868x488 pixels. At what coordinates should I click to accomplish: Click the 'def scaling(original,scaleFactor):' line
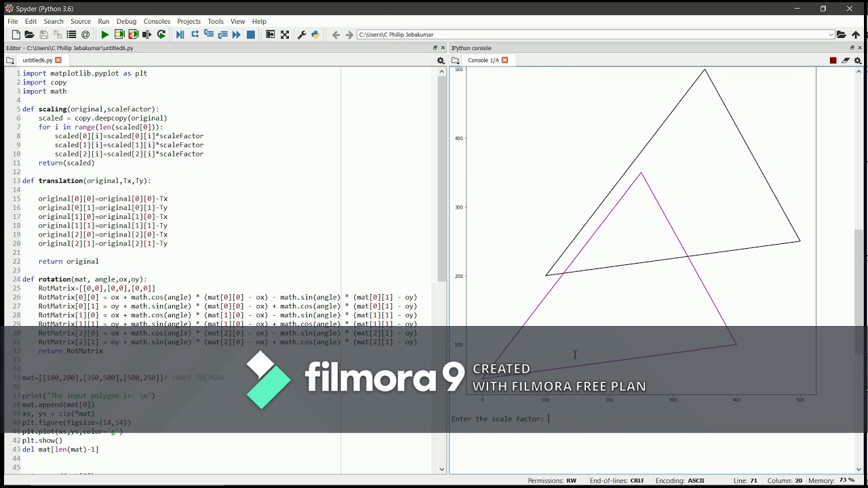(91, 109)
